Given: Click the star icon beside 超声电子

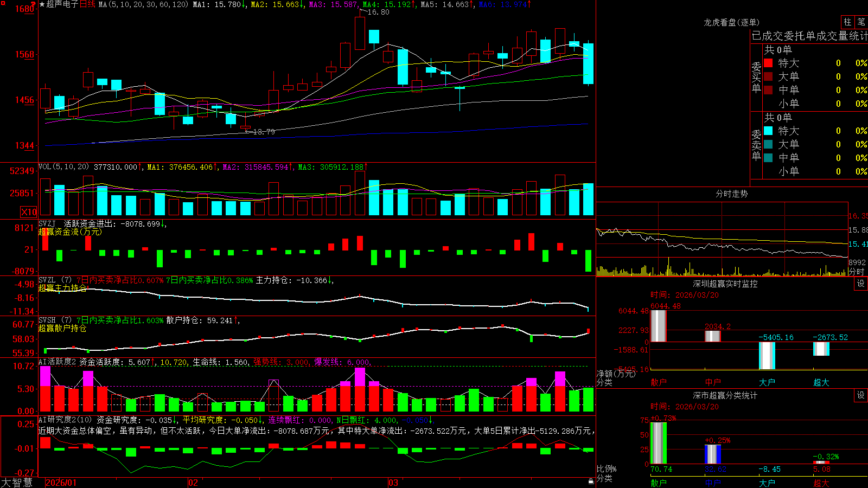Looking at the screenshot, I should click(x=42, y=4).
